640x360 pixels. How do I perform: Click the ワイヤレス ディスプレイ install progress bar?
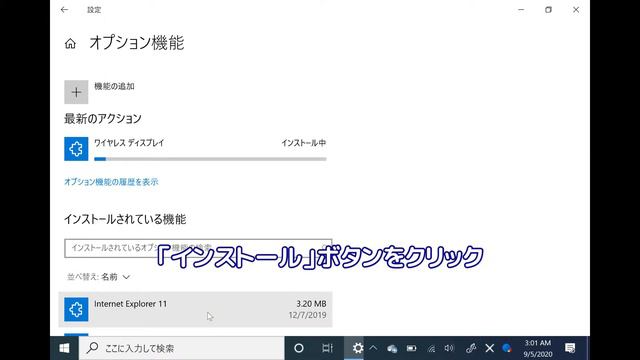(210, 159)
